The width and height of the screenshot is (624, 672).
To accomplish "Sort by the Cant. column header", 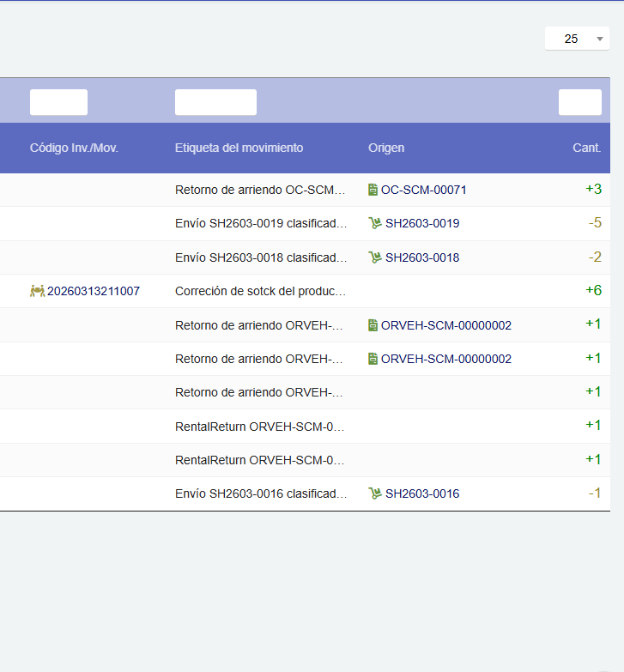I will pos(586,148).
